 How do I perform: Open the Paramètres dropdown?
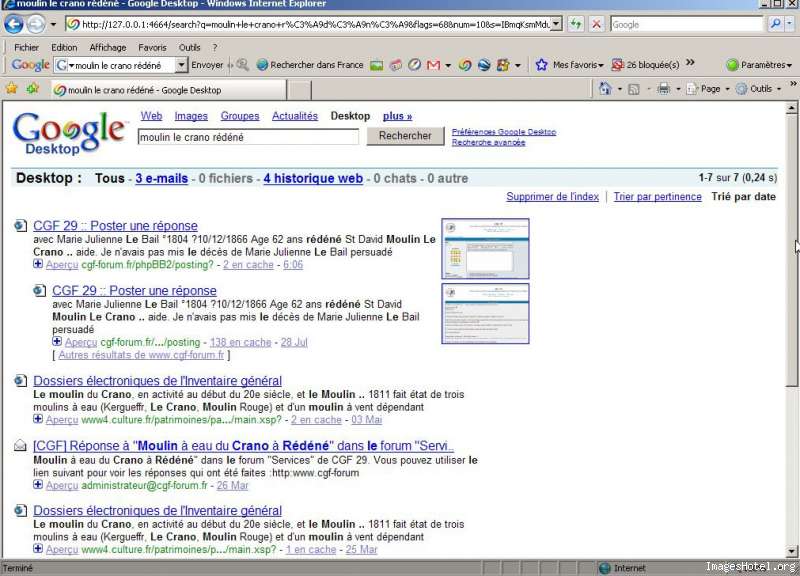coord(759,65)
